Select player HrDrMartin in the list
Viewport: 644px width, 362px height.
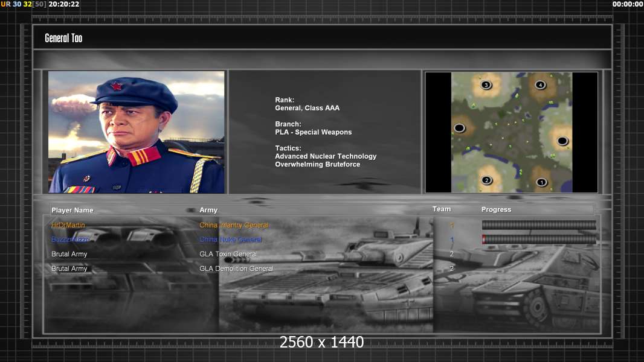click(x=68, y=225)
